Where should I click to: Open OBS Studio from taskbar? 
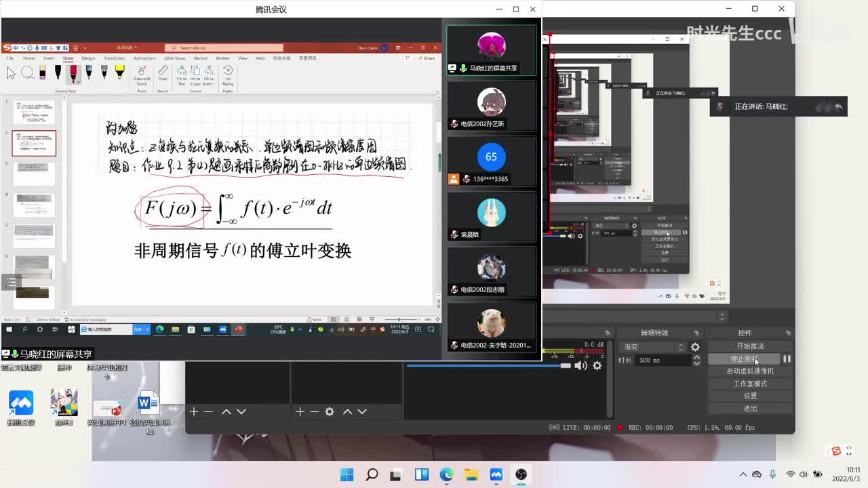pos(521,474)
